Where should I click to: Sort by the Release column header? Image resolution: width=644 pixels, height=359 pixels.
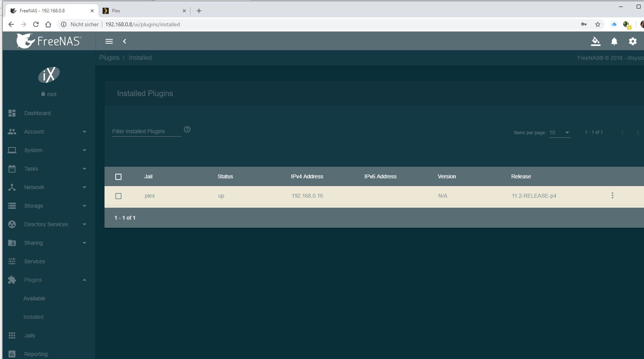pyautogui.click(x=521, y=176)
